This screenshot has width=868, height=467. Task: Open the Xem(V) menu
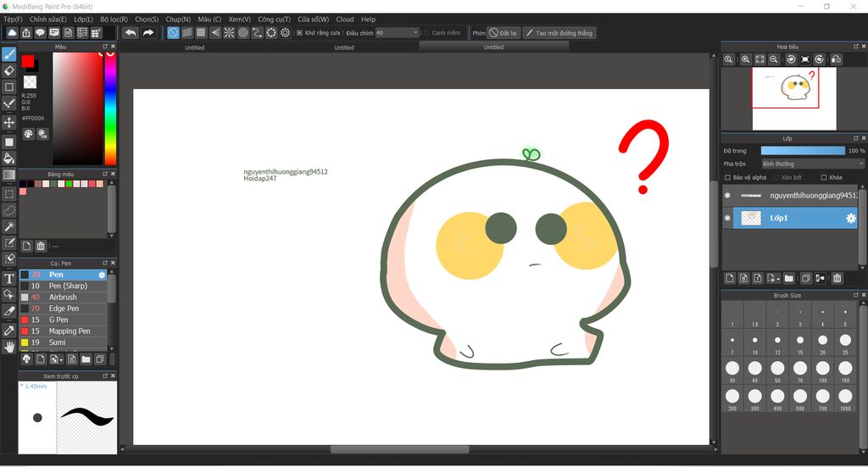pyautogui.click(x=240, y=19)
